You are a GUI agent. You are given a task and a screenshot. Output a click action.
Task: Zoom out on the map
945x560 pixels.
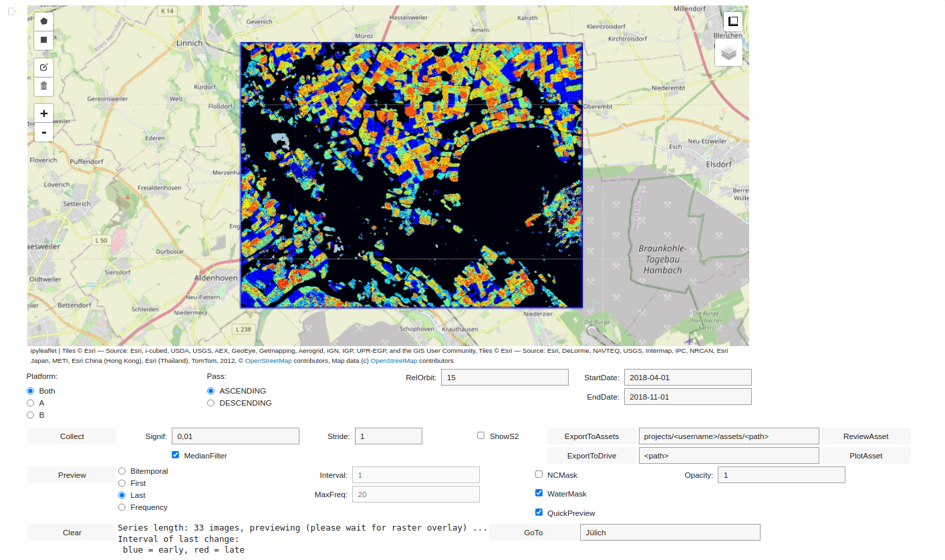pos(44,132)
